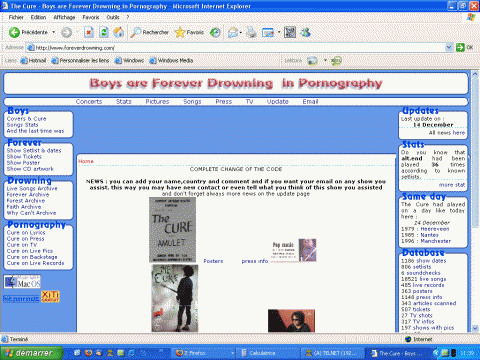The width and height of the screenshot is (480, 360).
Task: Open the Stats navigation link
Action: point(124,101)
